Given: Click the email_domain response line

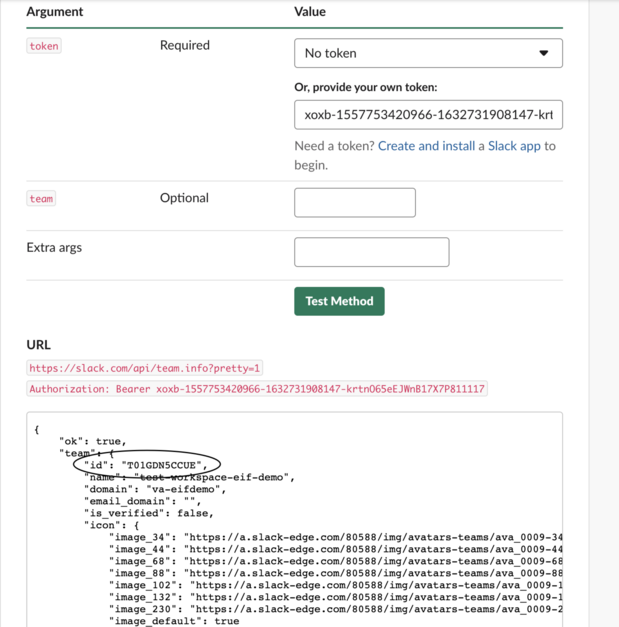Looking at the screenshot, I should [143, 501].
